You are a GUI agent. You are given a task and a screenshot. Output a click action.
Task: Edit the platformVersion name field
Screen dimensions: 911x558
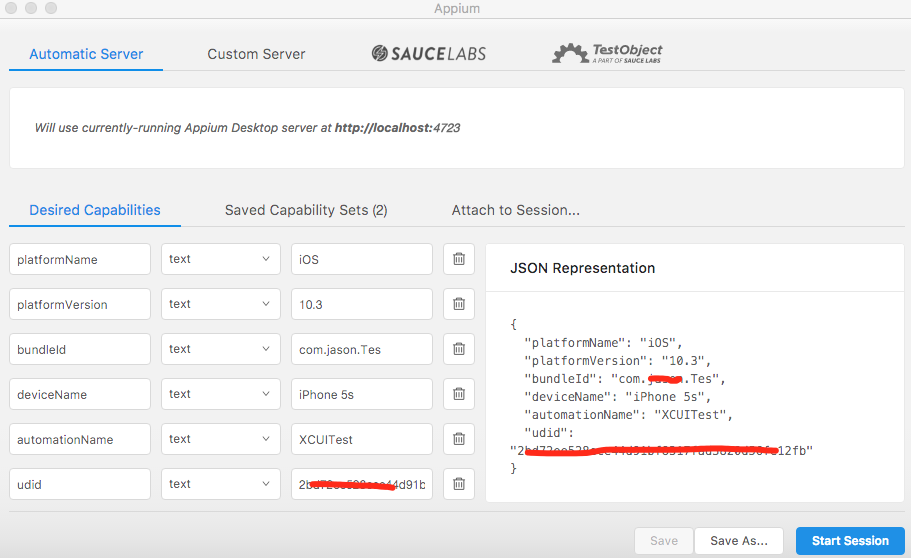(x=80, y=304)
